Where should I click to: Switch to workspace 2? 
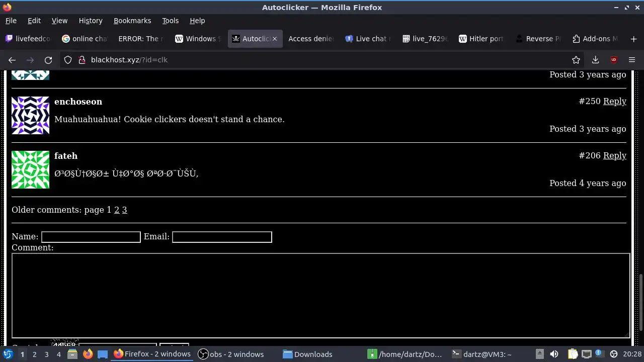coord(34,354)
